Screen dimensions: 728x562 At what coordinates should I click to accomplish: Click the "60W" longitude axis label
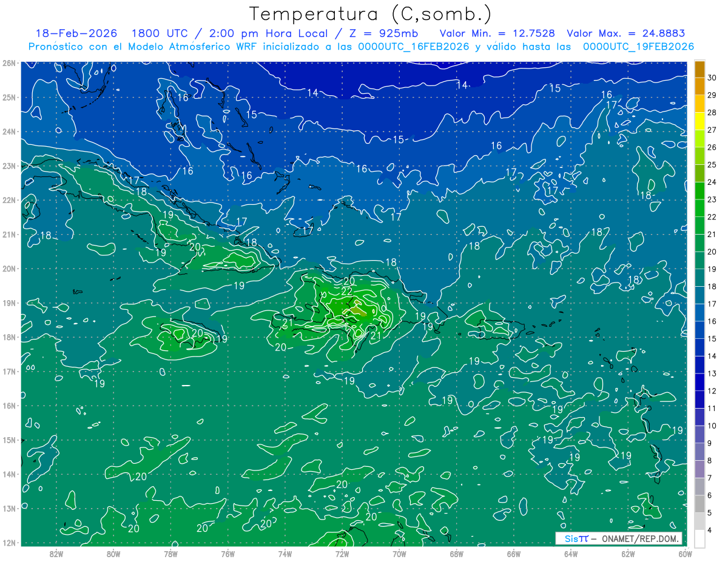pos(685,554)
